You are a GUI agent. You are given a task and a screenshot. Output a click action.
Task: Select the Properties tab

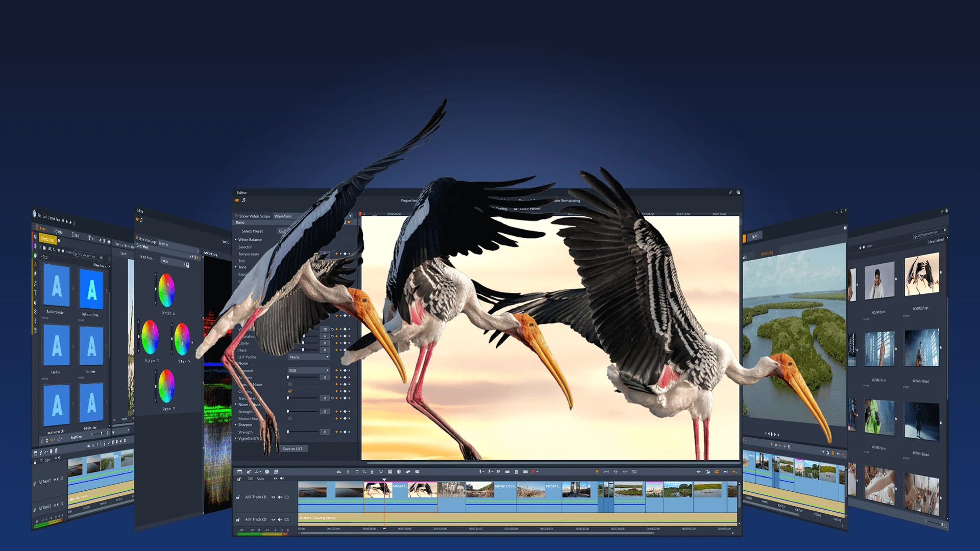pos(408,201)
